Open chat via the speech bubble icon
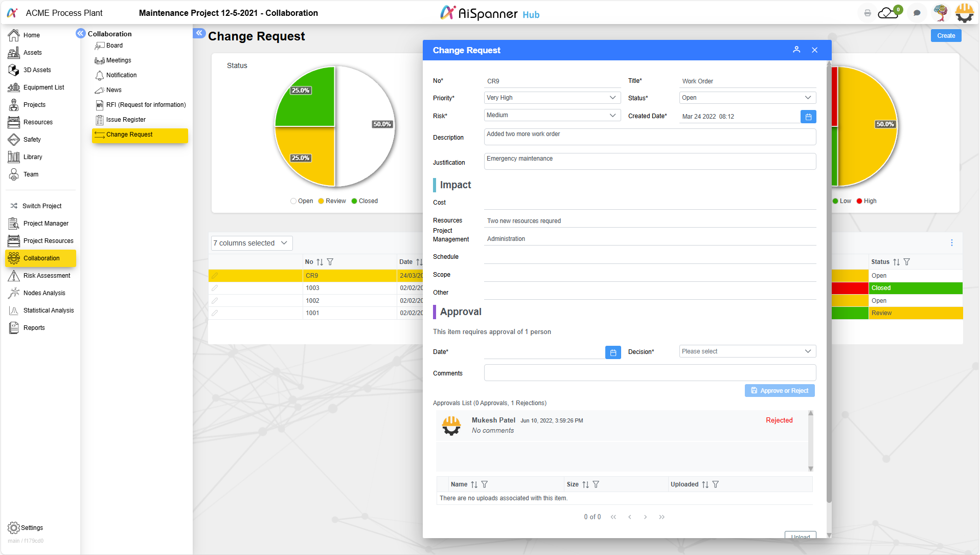 [916, 13]
